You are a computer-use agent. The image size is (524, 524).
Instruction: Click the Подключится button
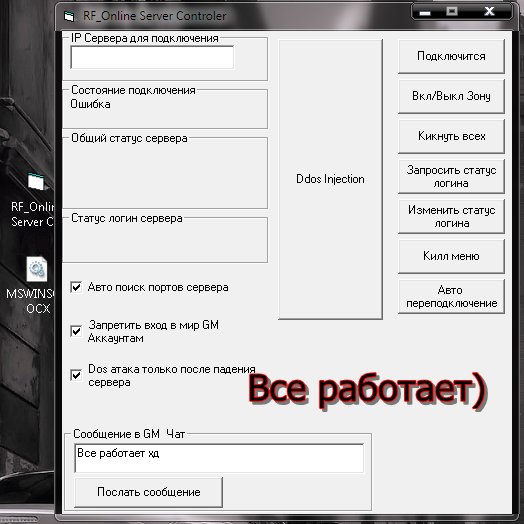click(x=451, y=56)
